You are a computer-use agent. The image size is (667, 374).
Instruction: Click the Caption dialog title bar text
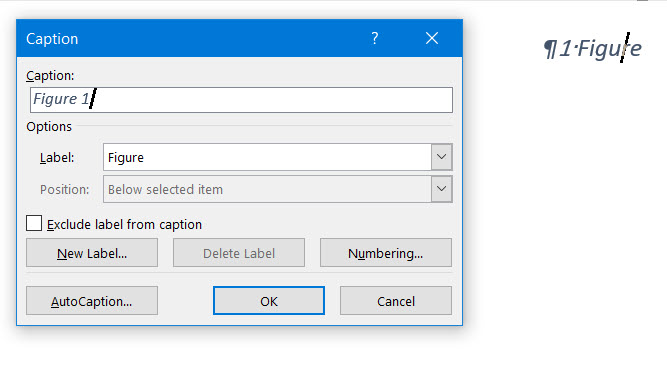pyautogui.click(x=52, y=39)
